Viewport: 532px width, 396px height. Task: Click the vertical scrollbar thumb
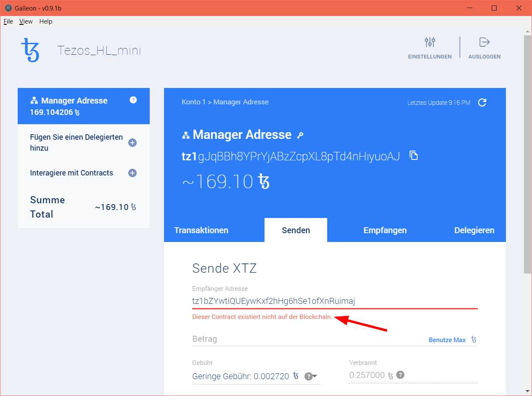pyautogui.click(x=527, y=154)
